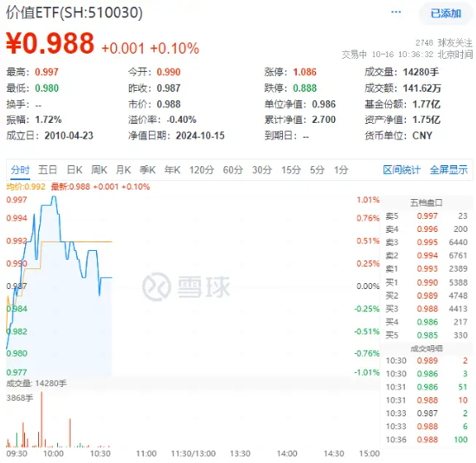
Task: Click the 溢价率 value -0.40%
Action: (181, 119)
